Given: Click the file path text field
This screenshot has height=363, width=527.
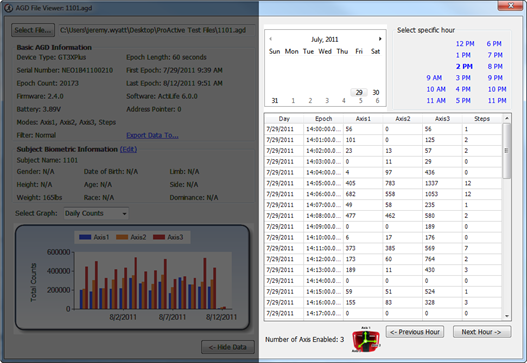Looking at the screenshot, I should tap(156, 30).
